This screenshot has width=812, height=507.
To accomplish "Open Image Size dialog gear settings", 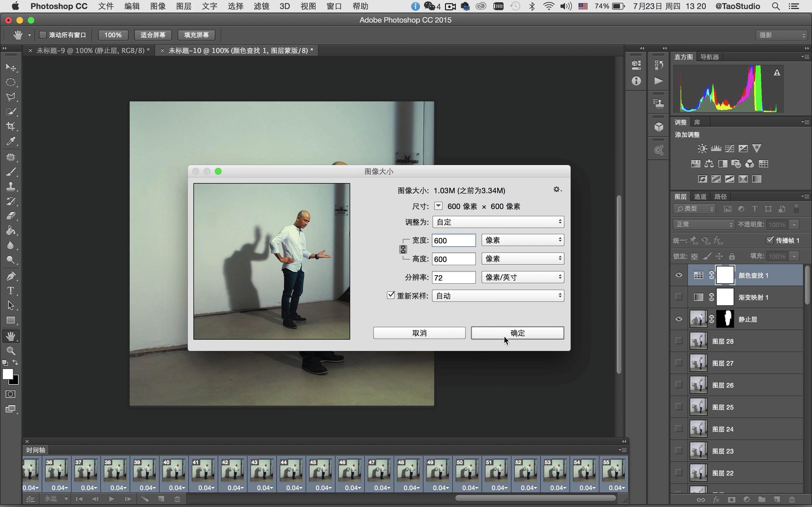I will [557, 190].
